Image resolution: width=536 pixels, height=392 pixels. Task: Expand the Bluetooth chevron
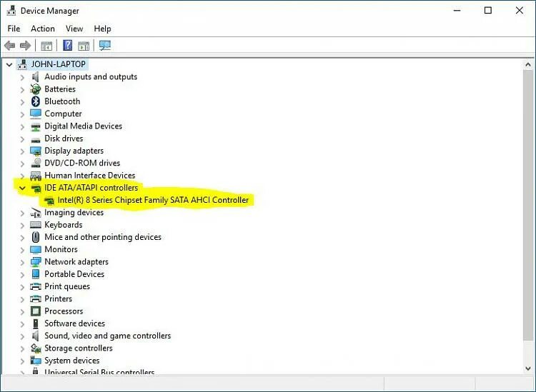(x=22, y=102)
